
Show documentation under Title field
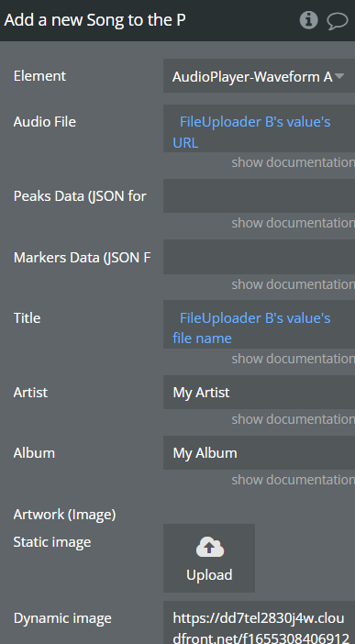pos(293,359)
